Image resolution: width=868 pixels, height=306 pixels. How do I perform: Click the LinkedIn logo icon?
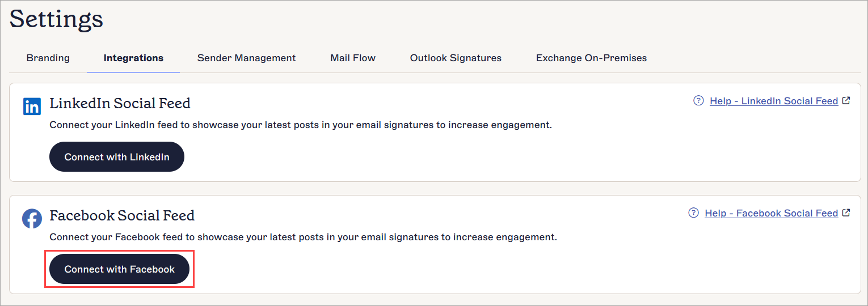(x=32, y=106)
